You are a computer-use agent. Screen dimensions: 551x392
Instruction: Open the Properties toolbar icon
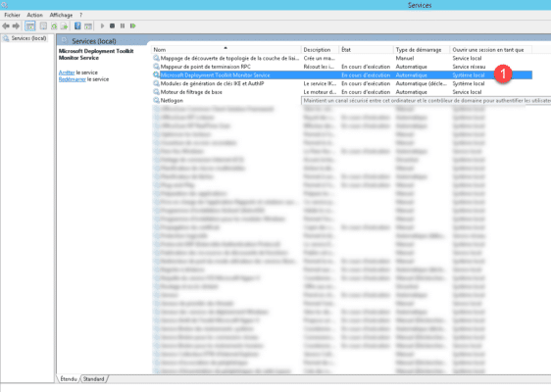[43, 26]
